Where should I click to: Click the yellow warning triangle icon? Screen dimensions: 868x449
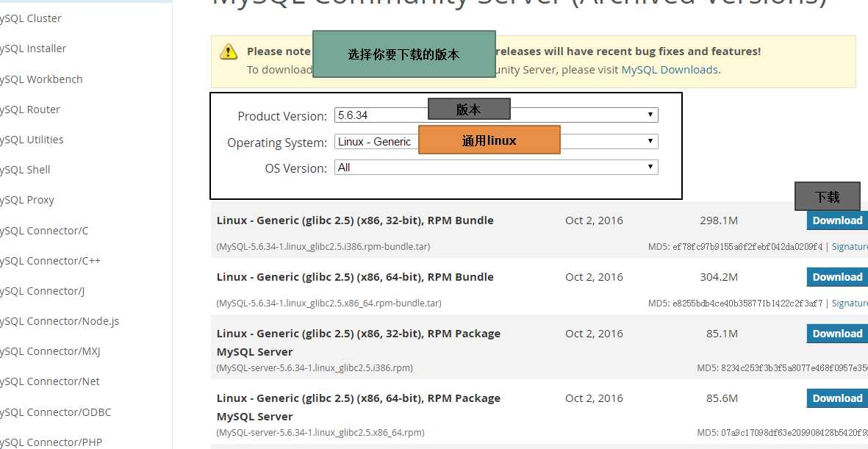tap(229, 51)
